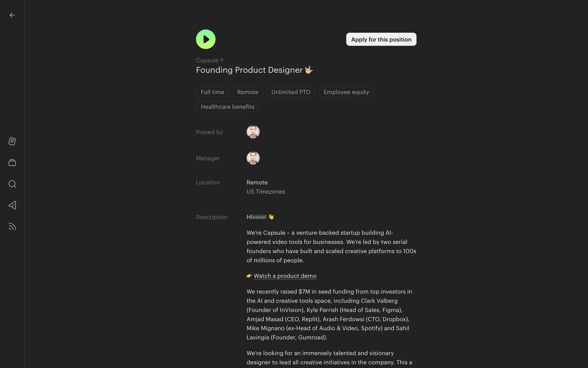Image resolution: width=588 pixels, height=368 pixels.
Task: Click the US Timezones location text
Action: 266,192
